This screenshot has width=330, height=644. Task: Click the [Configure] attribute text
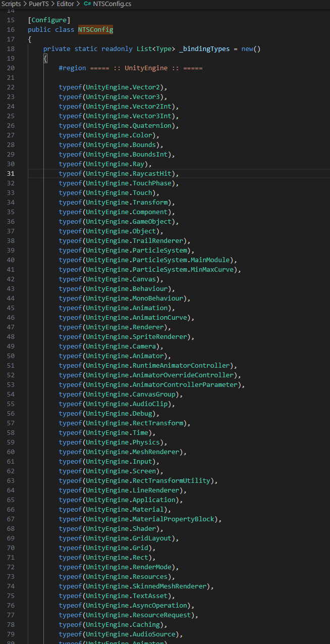[49, 20]
